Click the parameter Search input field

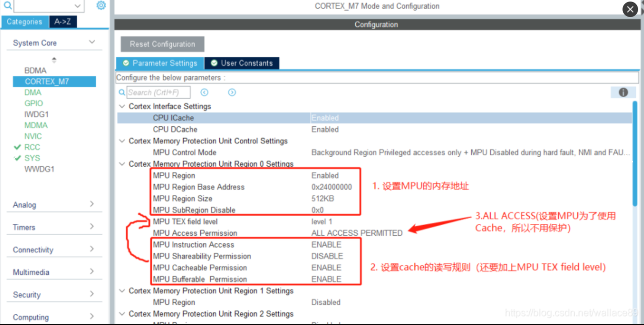pos(159,92)
